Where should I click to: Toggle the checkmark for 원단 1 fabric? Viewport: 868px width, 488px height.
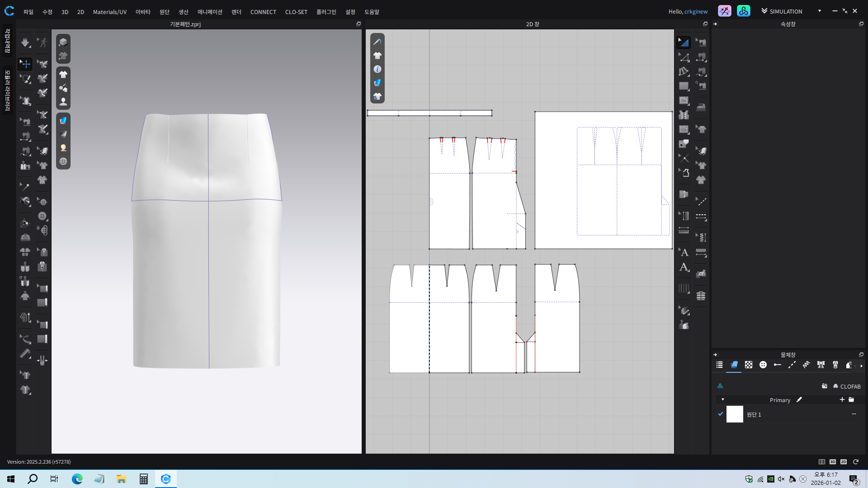[721, 414]
